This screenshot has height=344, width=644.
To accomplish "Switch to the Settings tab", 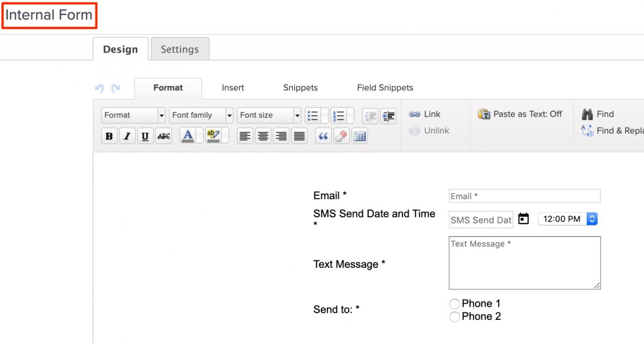I will tap(180, 49).
